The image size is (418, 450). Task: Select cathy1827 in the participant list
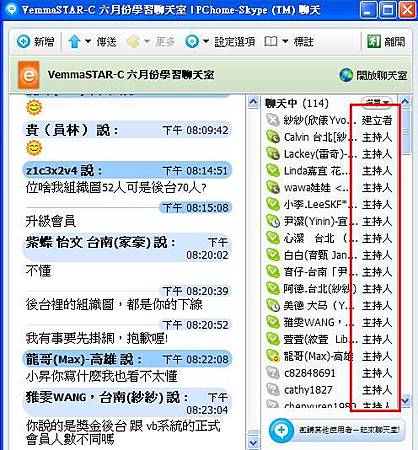click(329, 390)
